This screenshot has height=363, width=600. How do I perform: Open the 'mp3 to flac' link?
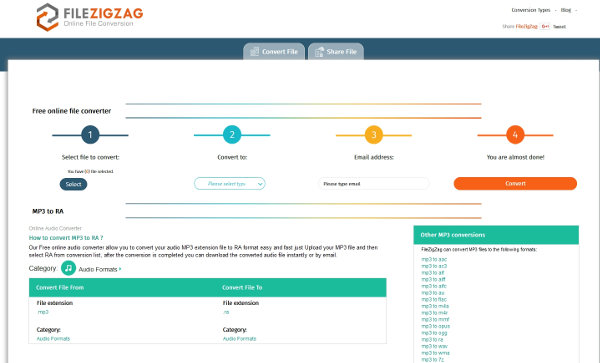434,300
